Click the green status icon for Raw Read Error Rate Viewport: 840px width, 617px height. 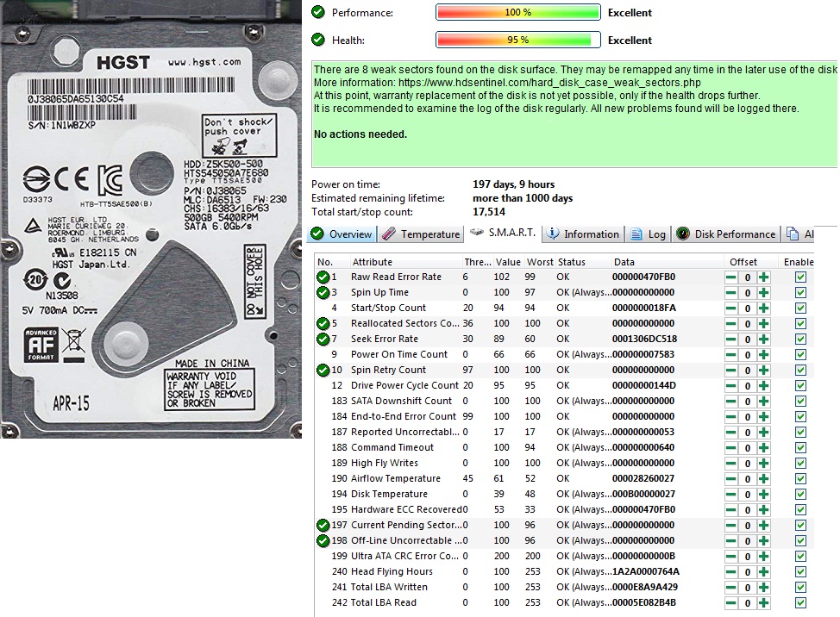(x=323, y=277)
